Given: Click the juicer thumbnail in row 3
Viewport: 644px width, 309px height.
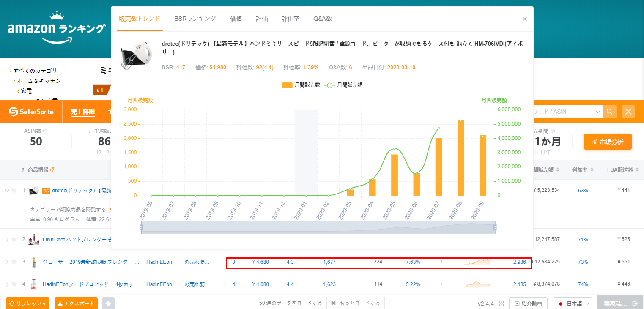Looking at the screenshot, I should pos(34,262).
